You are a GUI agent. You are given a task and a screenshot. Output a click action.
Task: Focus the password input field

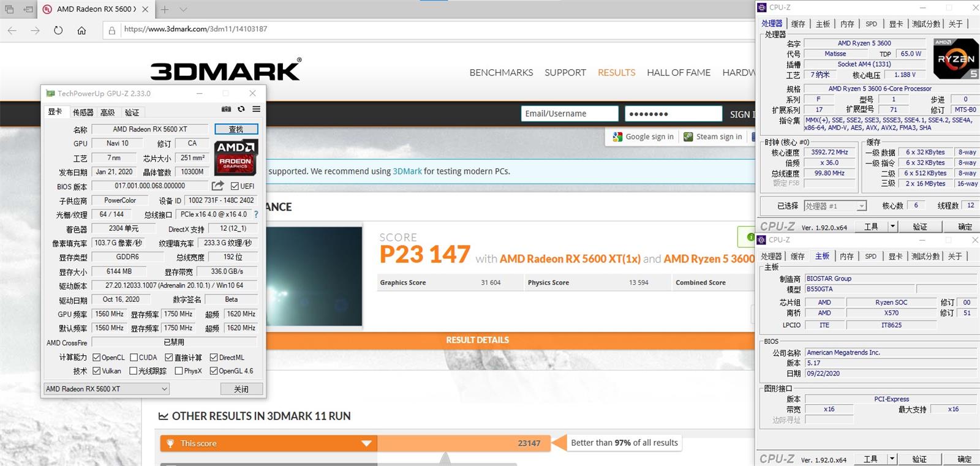point(673,114)
